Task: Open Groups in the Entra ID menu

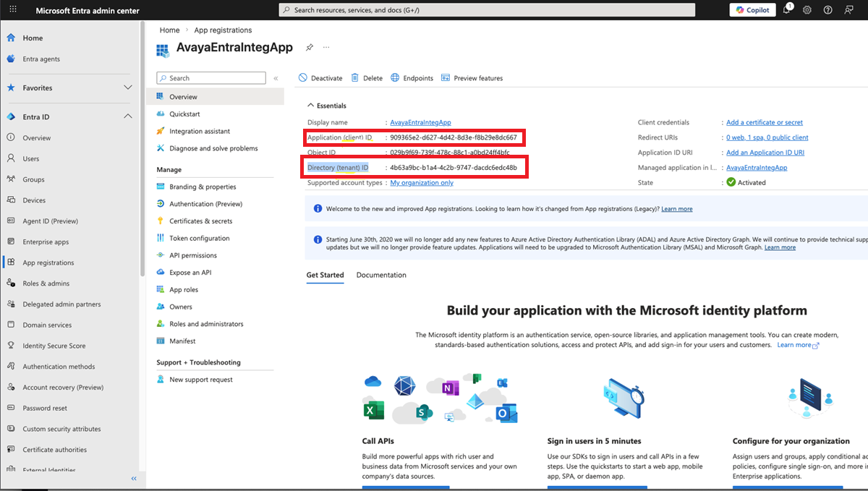Action: pyautogui.click(x=33, y=180)
